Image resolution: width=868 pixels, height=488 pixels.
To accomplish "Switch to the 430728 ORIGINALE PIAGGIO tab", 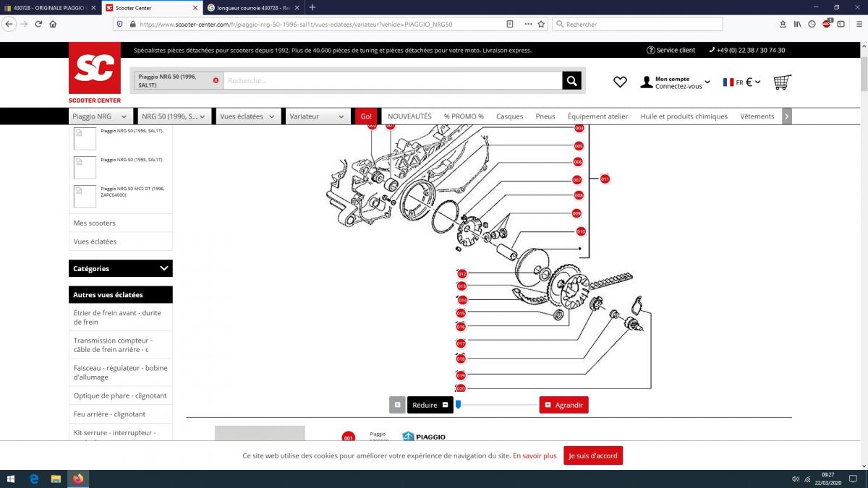I will [x=51, y=7].
